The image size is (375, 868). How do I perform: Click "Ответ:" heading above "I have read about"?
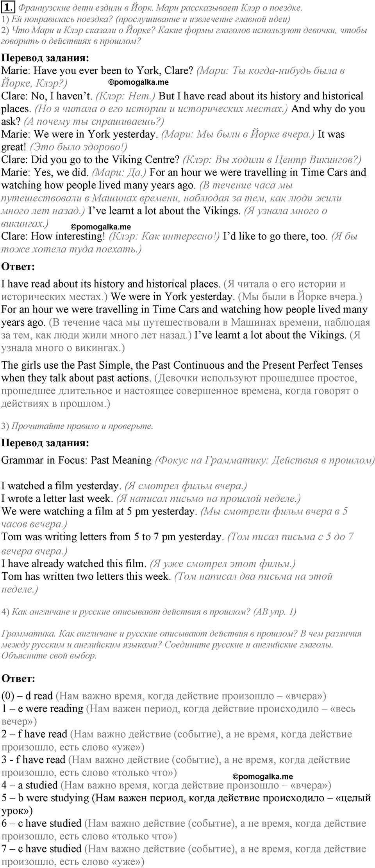click(18, 267)
